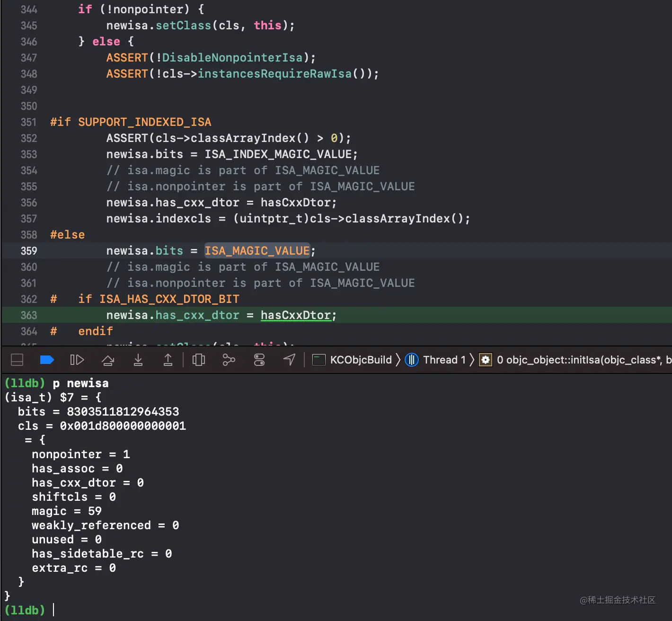
Task: Click the cls value 0x001d800000000001
Action: coord(123,426)
